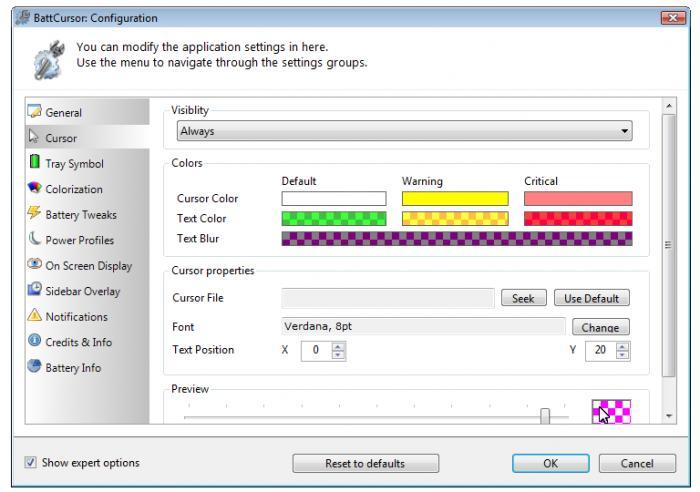Click the Preview slider handle
700x492 pixels.
[x=545, y=416]
